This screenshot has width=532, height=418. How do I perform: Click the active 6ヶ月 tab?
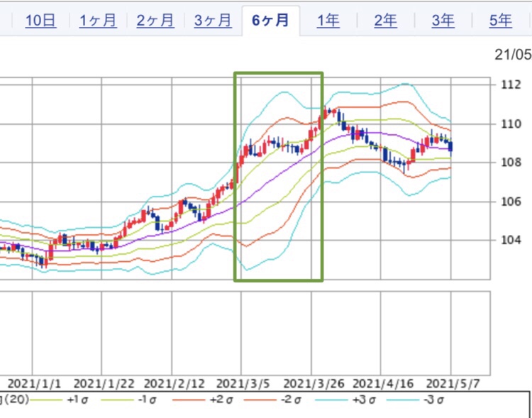click(x=270, y=21)
